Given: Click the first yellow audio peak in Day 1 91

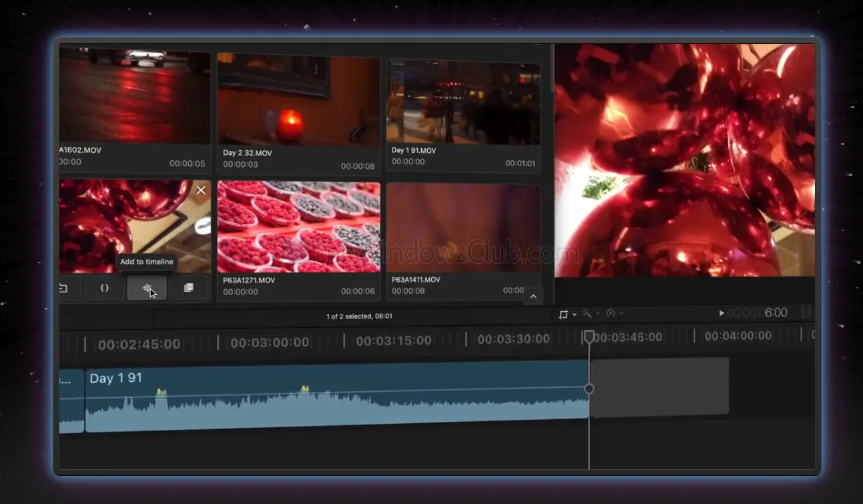Looking at the screenshot, I should (161, 393).
